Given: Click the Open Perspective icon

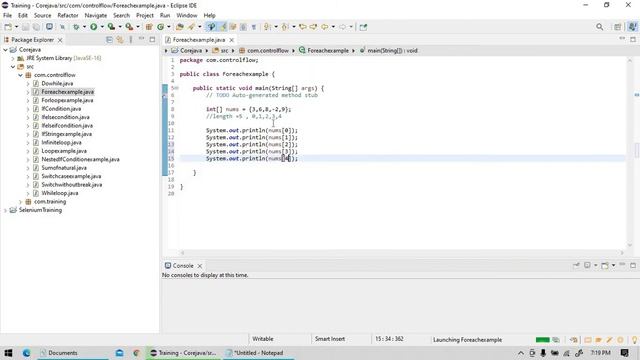Looking at the screenshot, I should (618, 27).
